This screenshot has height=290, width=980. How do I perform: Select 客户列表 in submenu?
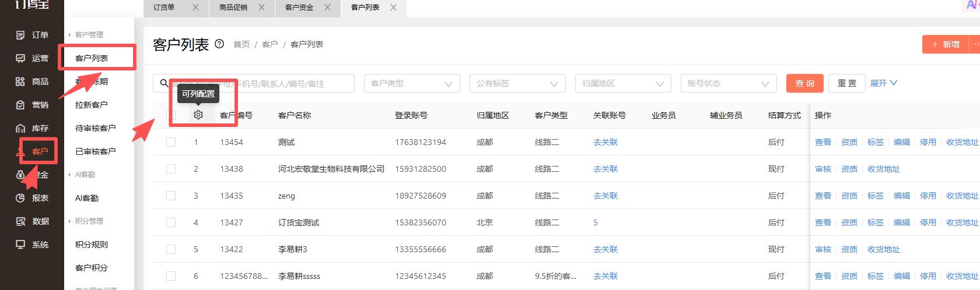(92, 58)
